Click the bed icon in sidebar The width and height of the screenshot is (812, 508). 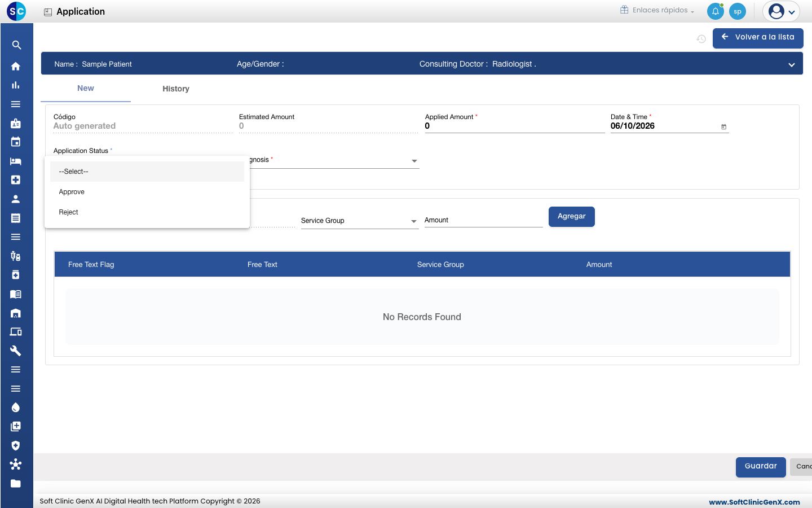(x=16, y=161)
